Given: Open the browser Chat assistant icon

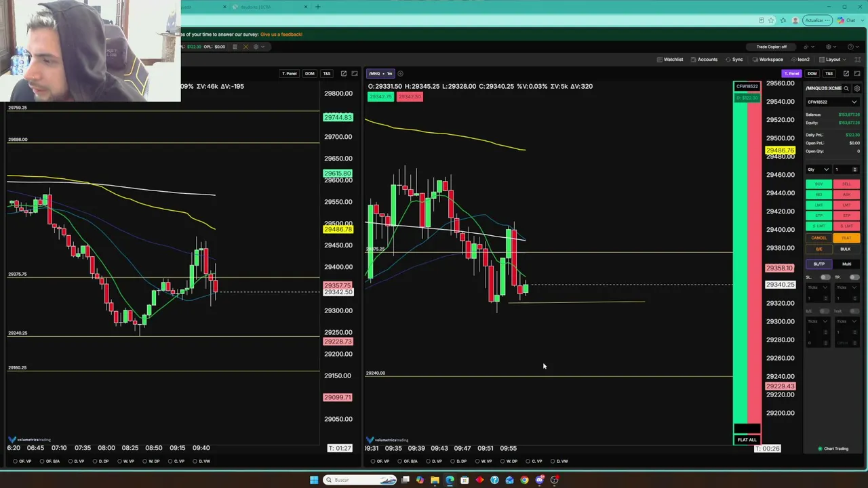Looking at the screenshot, I should click(846, 20).
